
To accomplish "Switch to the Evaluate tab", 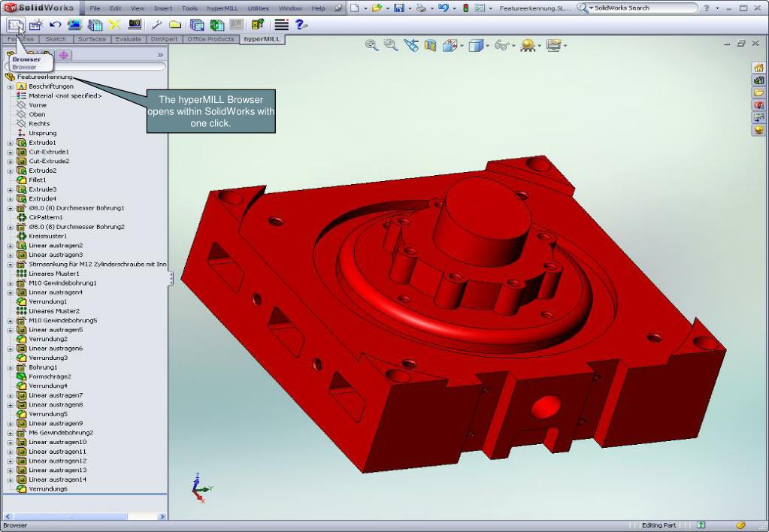I will 128,39.
